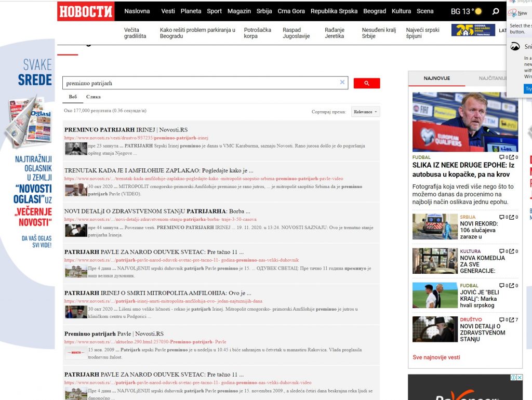Image resolution: width=532 pixels, height=400 pixels.
Task: Click the Novosti Oglasi left banner ad
Action: (x=28, y=194)
